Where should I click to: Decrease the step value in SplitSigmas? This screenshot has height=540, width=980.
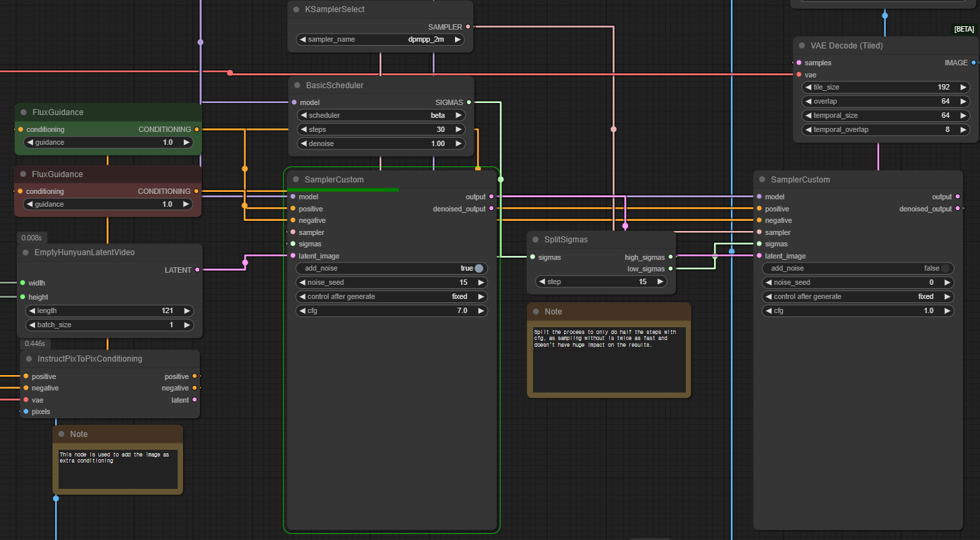pos(541,282)
